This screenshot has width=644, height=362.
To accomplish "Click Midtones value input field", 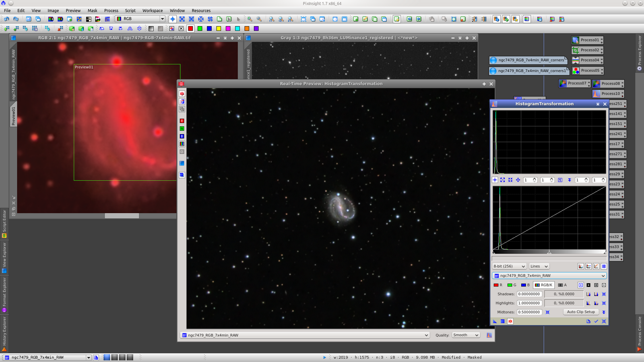I will pos(529,312).
